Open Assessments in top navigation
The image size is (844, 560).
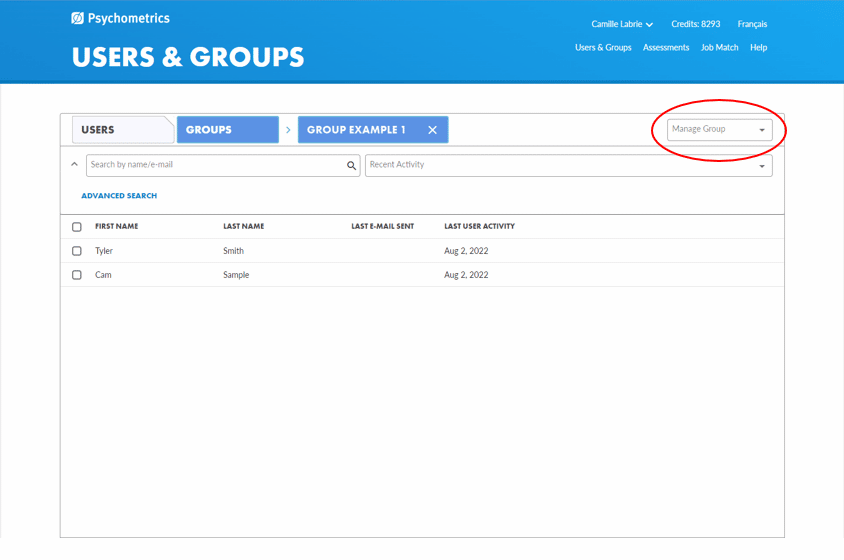[666, 47]
